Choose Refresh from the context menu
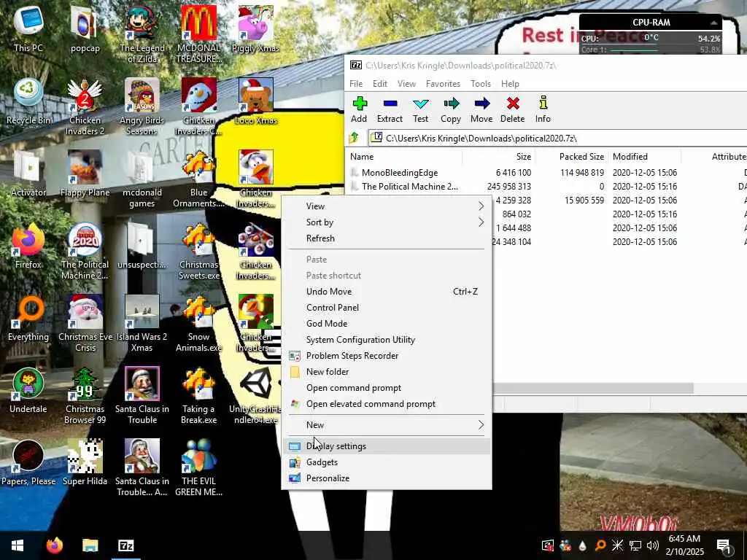 (x=387, y=238)
